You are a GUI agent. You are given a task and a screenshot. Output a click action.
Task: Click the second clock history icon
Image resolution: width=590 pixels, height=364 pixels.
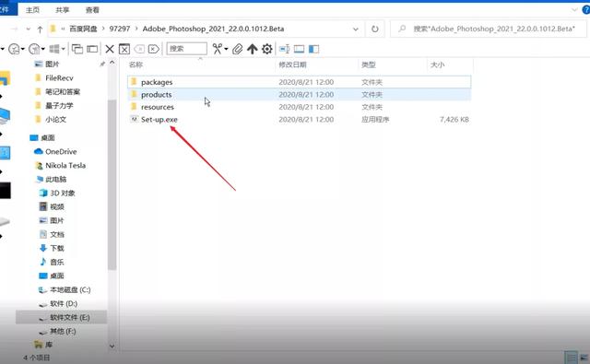[x=34, y=49]
